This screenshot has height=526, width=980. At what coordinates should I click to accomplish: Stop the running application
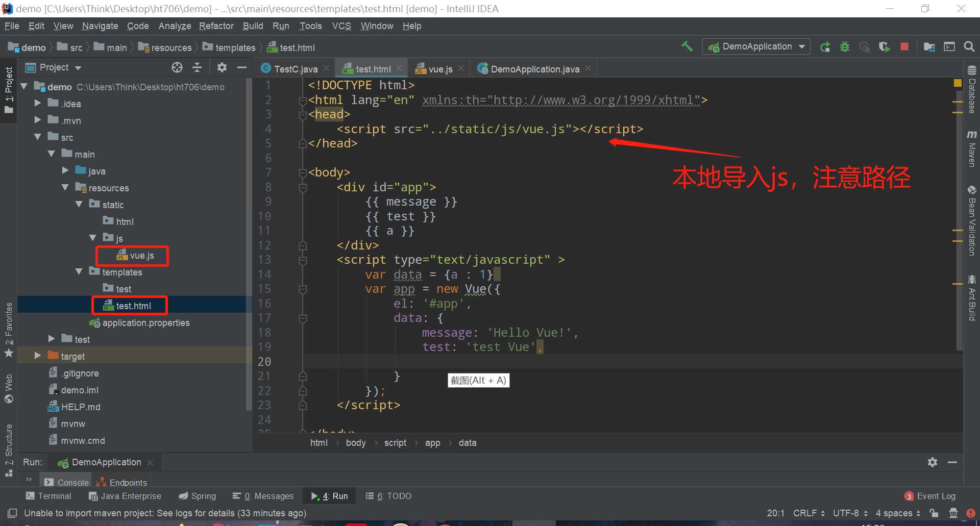pyautogui.click(x=904, y=47)
